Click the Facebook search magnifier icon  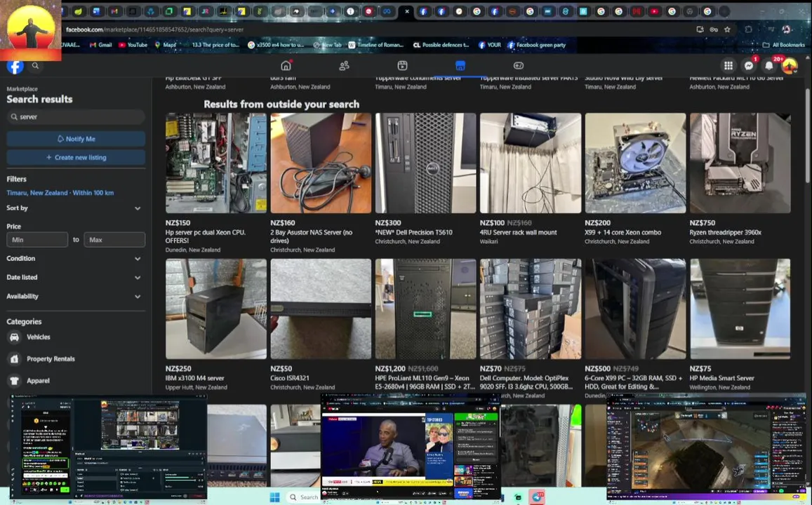click(35, 66)
